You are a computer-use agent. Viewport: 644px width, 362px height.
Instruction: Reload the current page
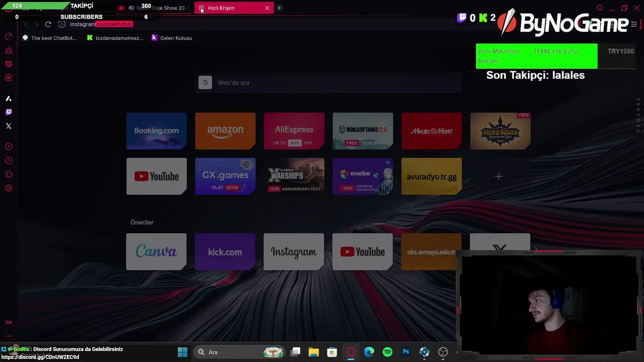tap(48, 24)
